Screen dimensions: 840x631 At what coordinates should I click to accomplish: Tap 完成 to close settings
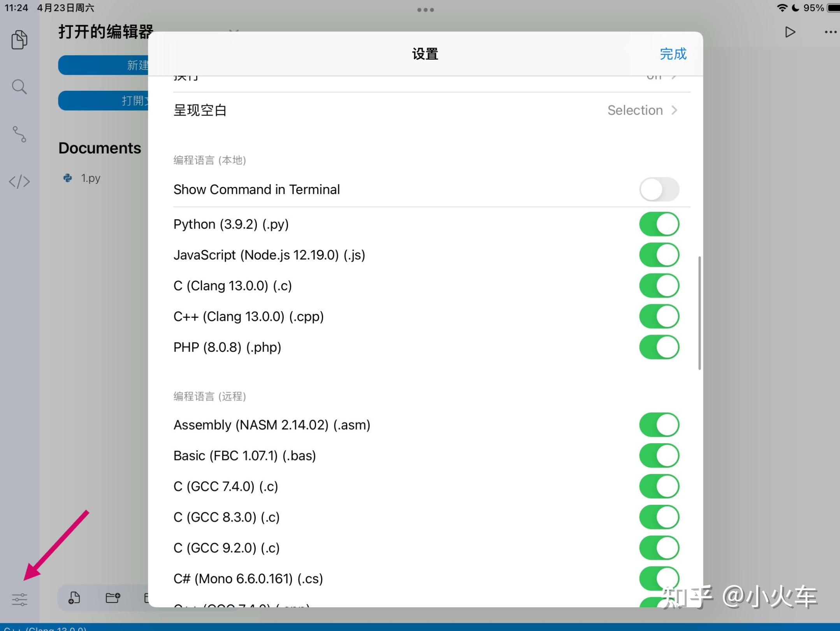(673, 54)
